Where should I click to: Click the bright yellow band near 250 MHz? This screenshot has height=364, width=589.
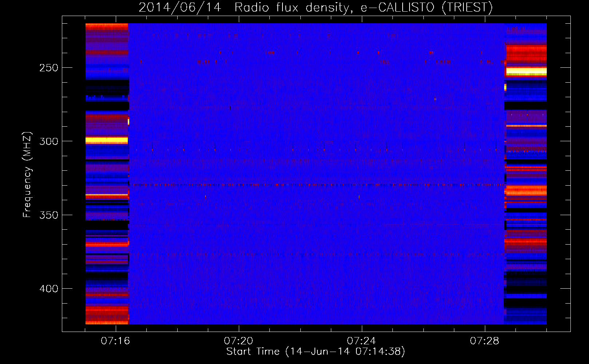click(526, 71)
